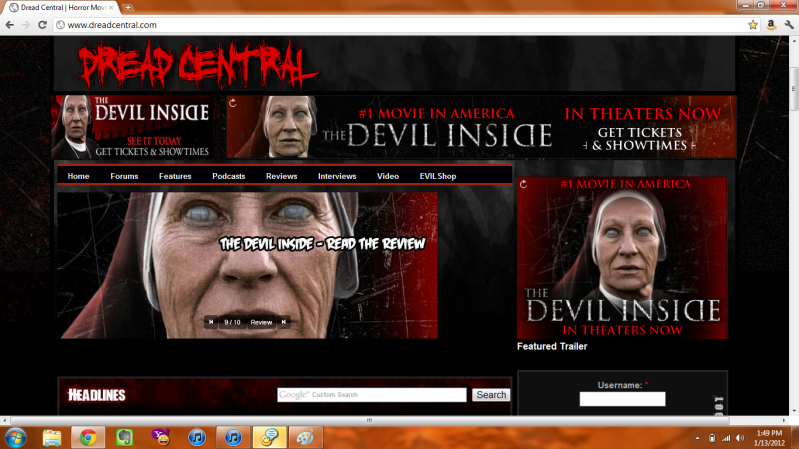This screenshot has height=449, width=799.
Task: Click the Headlines section title
Action: (97, 395)
